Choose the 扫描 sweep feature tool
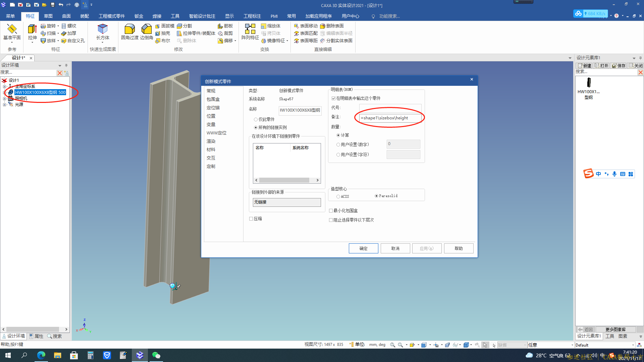The width and height of the screenshot is (644, 362). 48,33
